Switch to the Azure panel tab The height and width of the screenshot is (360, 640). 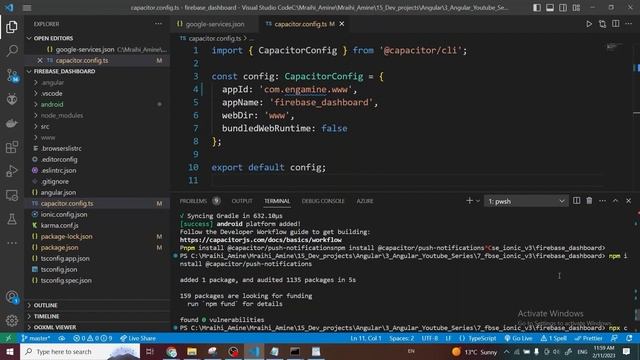point(364,201)
